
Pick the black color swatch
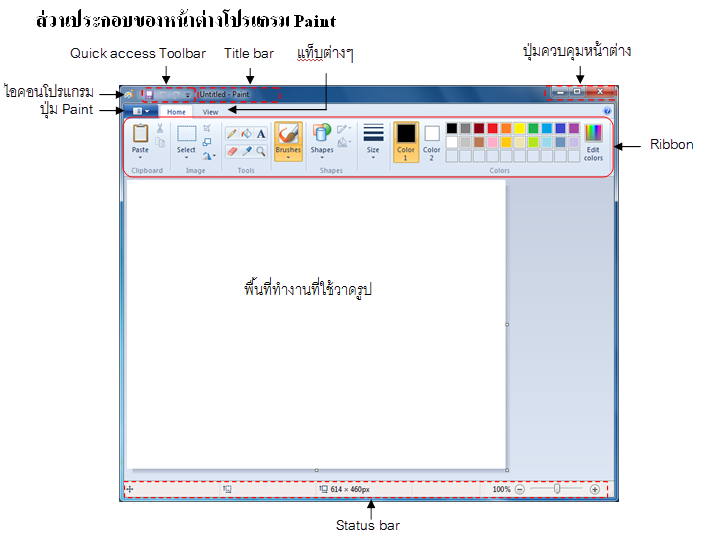point(452,128)
